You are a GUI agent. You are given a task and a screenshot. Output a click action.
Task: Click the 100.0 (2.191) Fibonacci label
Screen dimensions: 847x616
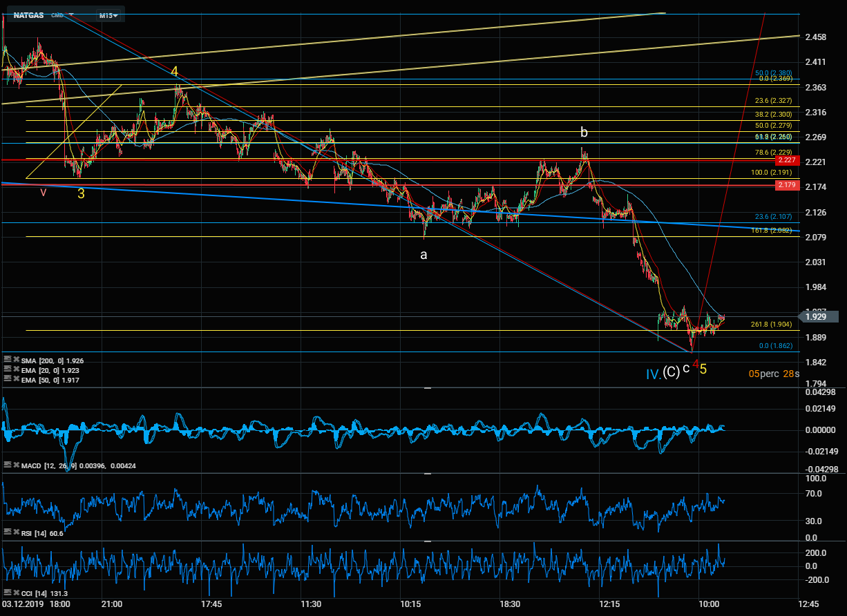(x=771, y=173)
